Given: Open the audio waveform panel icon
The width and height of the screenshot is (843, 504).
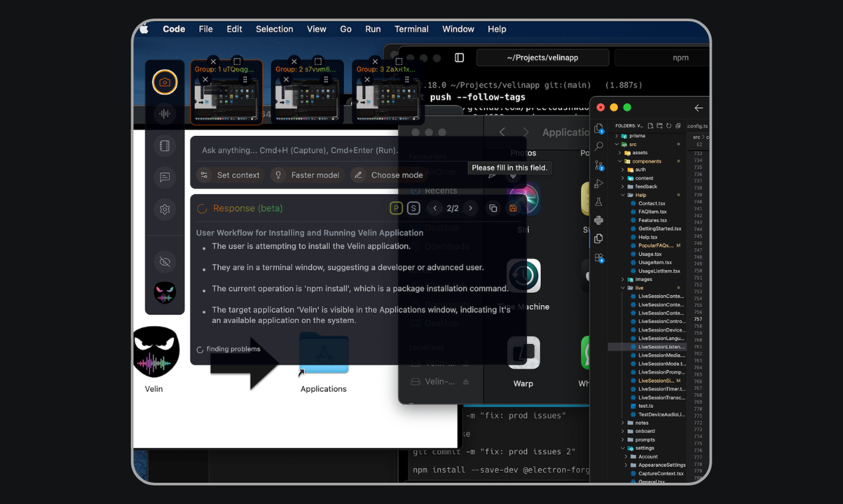Looking at the screenshot, I should tap(165, 114).
